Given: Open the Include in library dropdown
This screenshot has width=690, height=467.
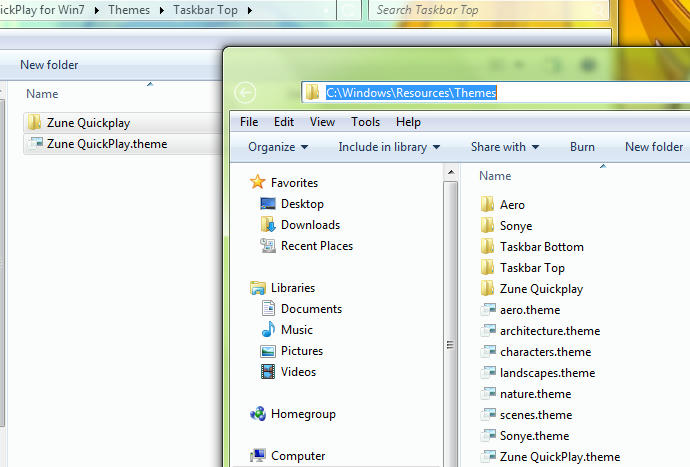Looking at the screenshot, I should 389,147.
